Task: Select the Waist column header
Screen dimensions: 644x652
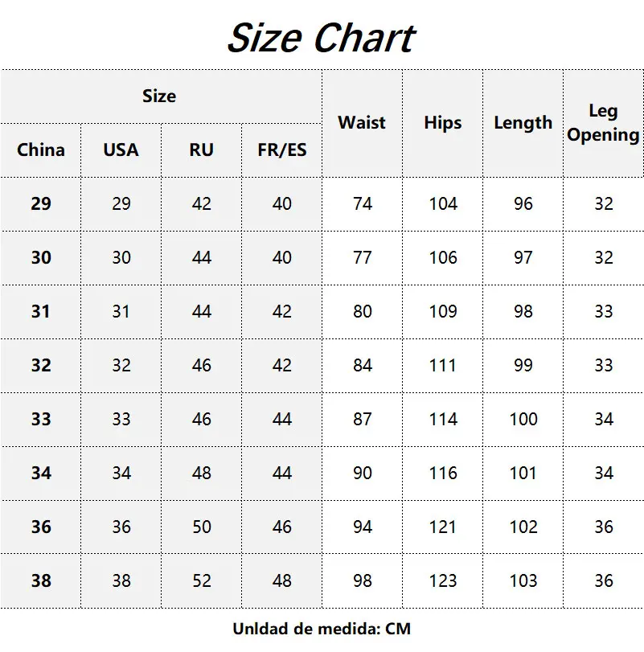Action: [x=362, y=123]
